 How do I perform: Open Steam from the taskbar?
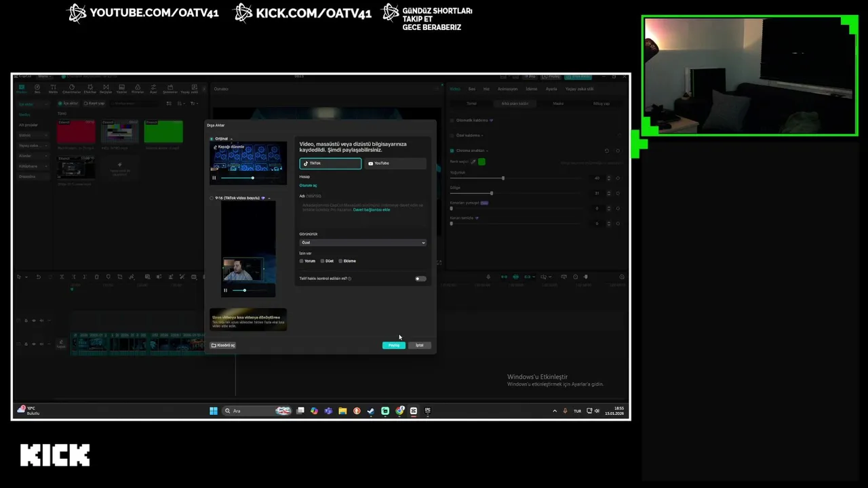371,411
